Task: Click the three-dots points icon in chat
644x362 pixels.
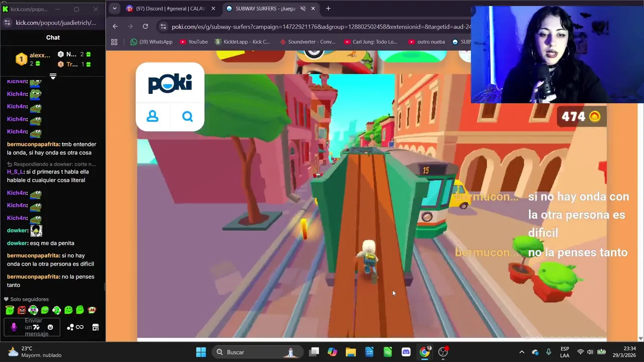Action: (70, 327)
